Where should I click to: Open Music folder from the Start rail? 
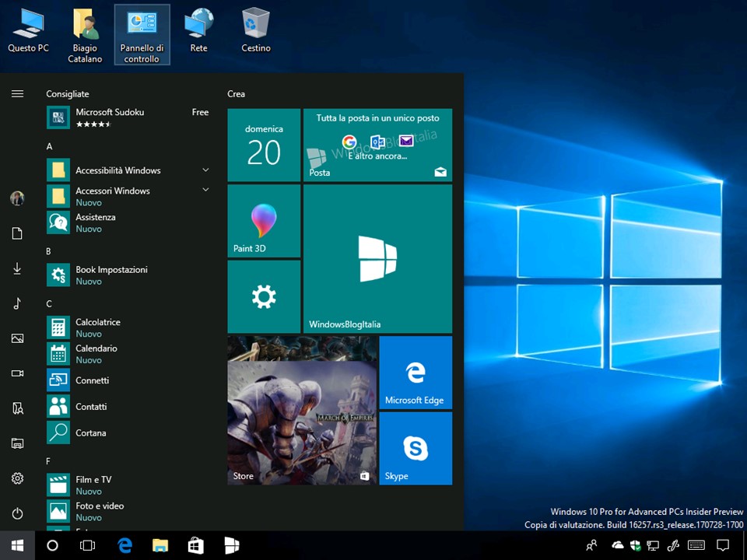tap(17, 303)
